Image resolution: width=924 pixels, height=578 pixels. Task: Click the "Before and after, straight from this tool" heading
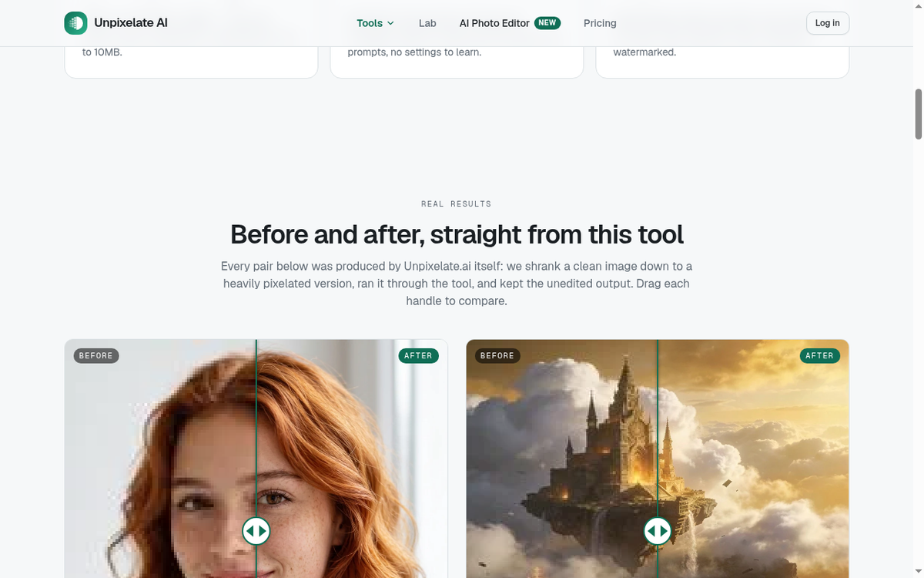coord(457,234)
